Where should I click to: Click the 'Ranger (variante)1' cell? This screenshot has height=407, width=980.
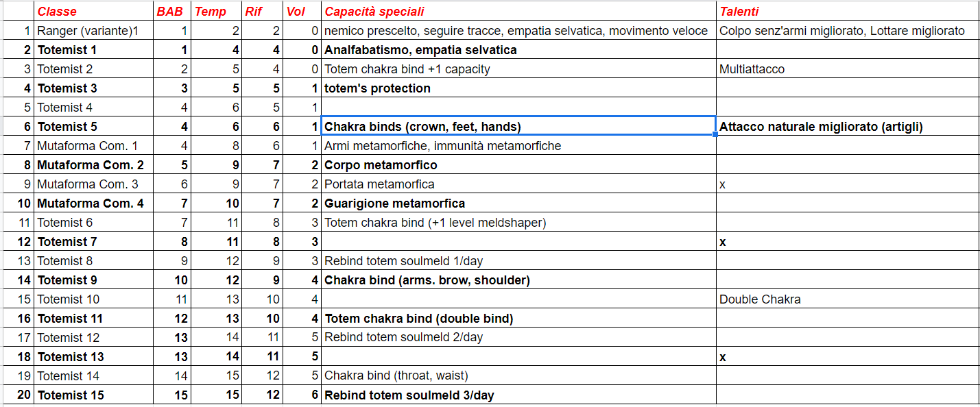click(x=94, y=31)
